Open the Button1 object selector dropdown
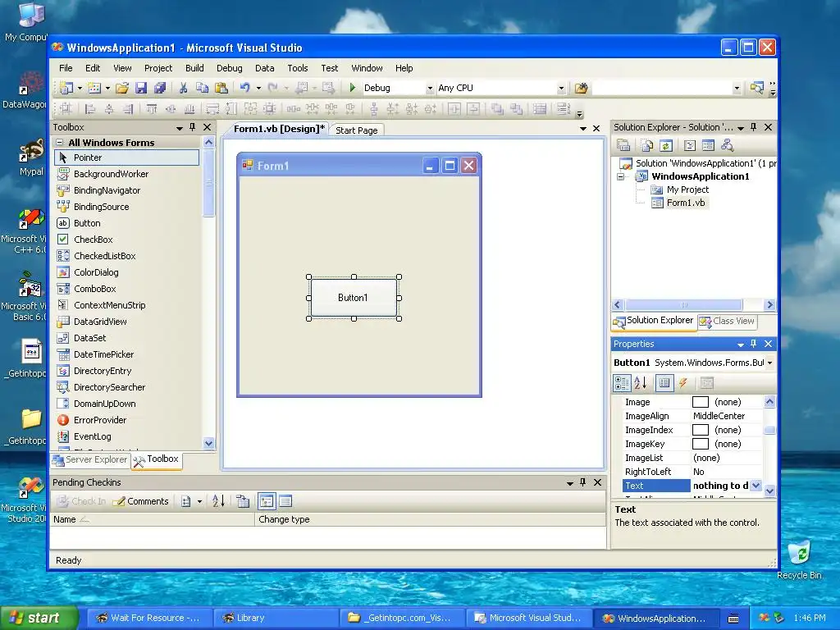 (x=769, y=363)
